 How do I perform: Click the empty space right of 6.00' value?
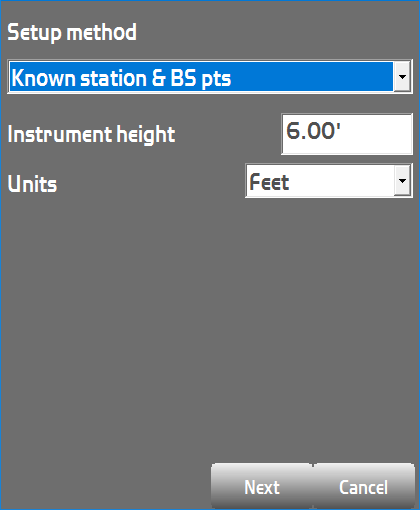pyautogui.click(x=377, y=134)
